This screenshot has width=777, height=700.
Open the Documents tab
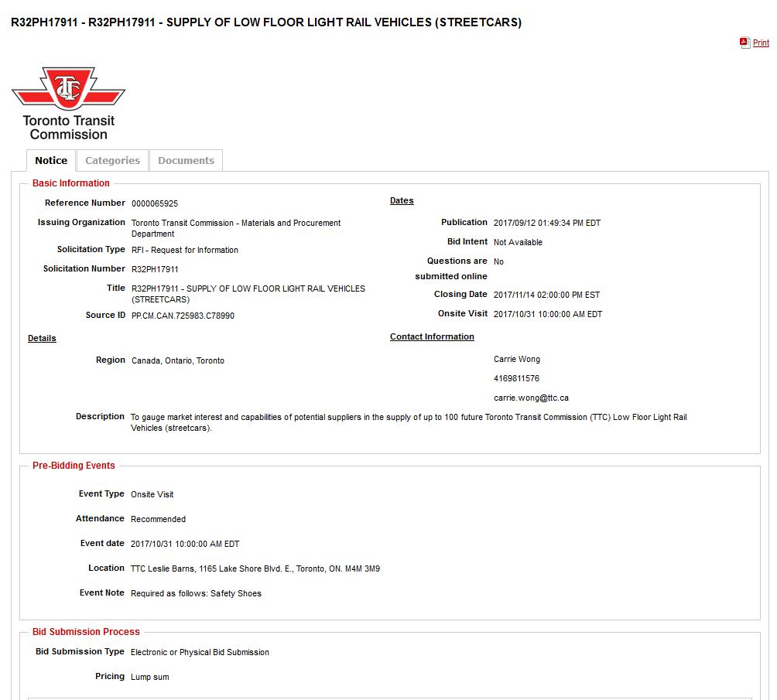tap(186, 161)
